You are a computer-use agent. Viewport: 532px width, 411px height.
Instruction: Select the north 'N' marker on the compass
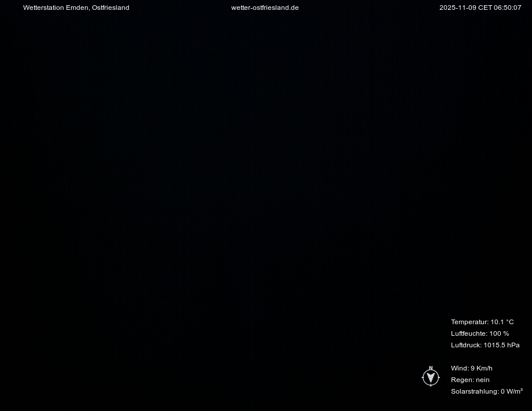pyautogui.click(x=431, y=367)
